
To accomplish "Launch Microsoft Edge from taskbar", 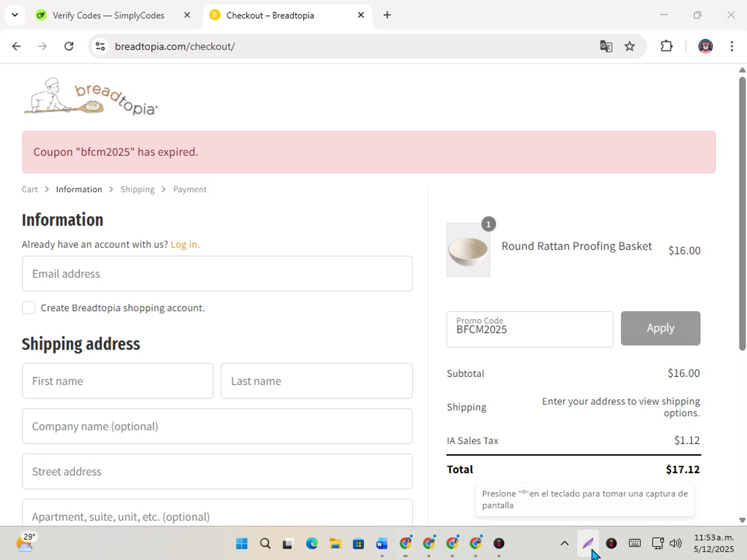I will pyautogui.click(x=312, y=543).
